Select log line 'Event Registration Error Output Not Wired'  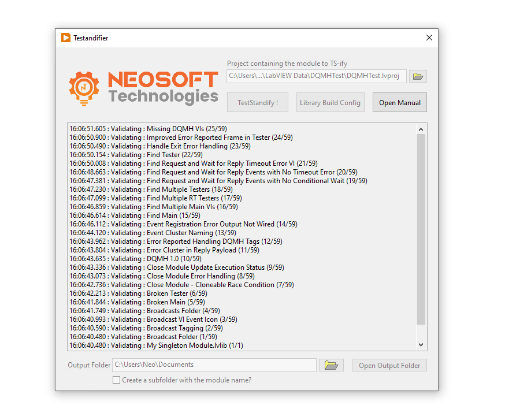coord(183,224)
